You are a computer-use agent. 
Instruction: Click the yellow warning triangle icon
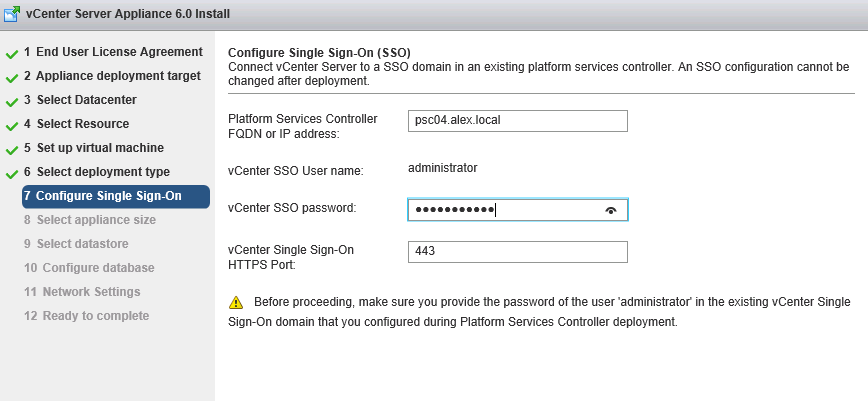pos(236,302)
